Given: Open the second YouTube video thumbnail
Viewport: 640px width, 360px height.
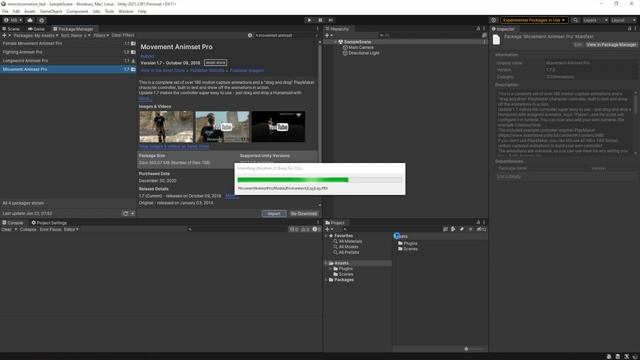Looking at the screenshot, I should point(222,127).
